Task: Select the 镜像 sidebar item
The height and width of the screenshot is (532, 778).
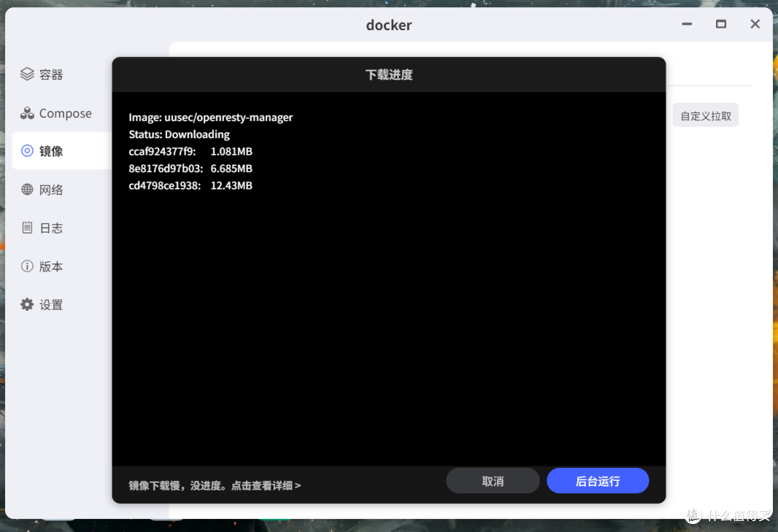Action: click(x=61, y=150)
